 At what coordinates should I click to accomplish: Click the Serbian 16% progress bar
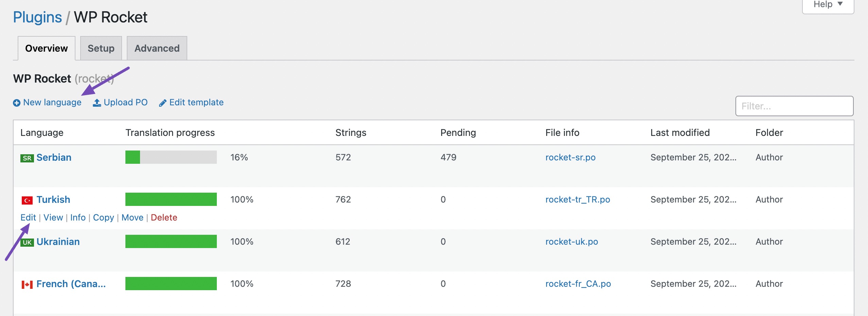[171, 157]
